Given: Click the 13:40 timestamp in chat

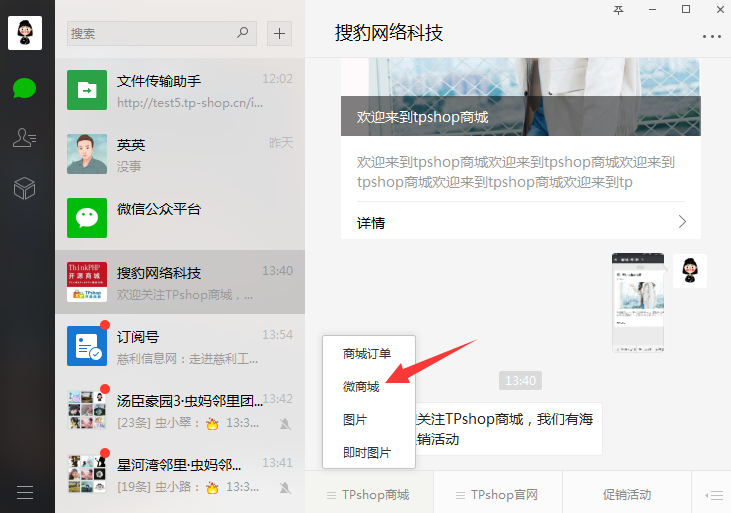Looking at the screenshot, I should point(520,381).
